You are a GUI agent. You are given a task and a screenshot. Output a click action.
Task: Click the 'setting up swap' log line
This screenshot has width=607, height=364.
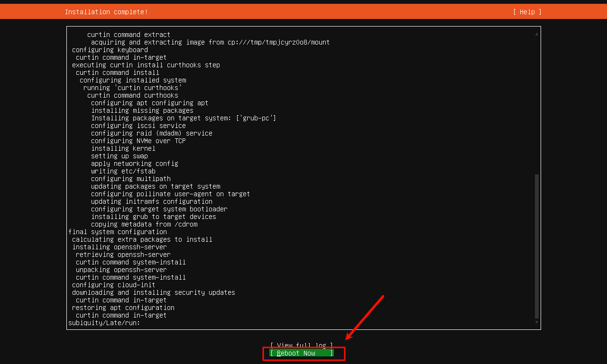[x=120, y=156]
